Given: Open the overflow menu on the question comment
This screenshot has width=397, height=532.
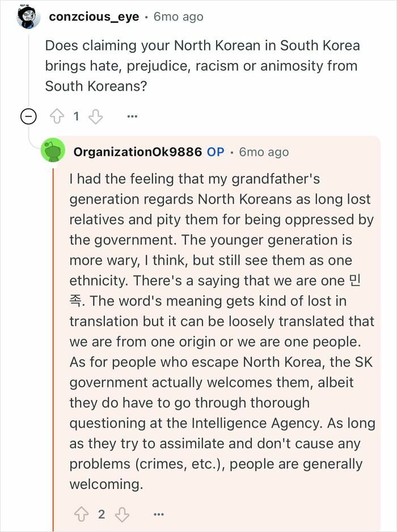Looking at the screenshot, I should 132,116.
